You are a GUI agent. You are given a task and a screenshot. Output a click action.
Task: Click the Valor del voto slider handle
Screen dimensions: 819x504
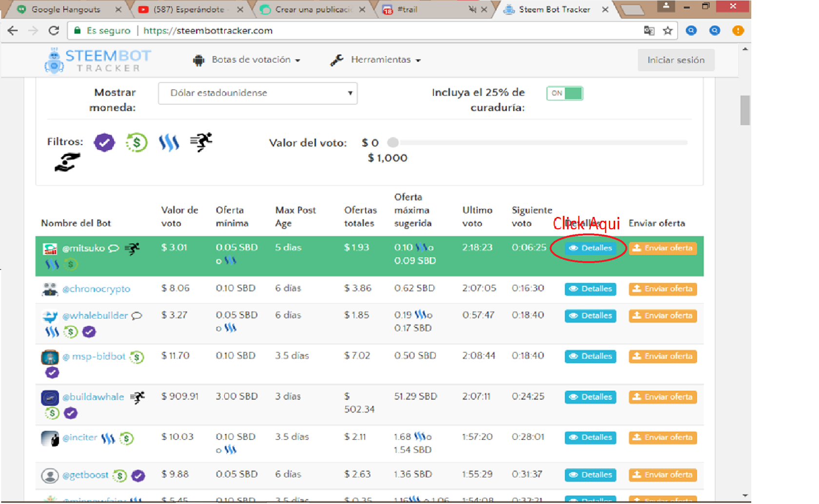393,142
